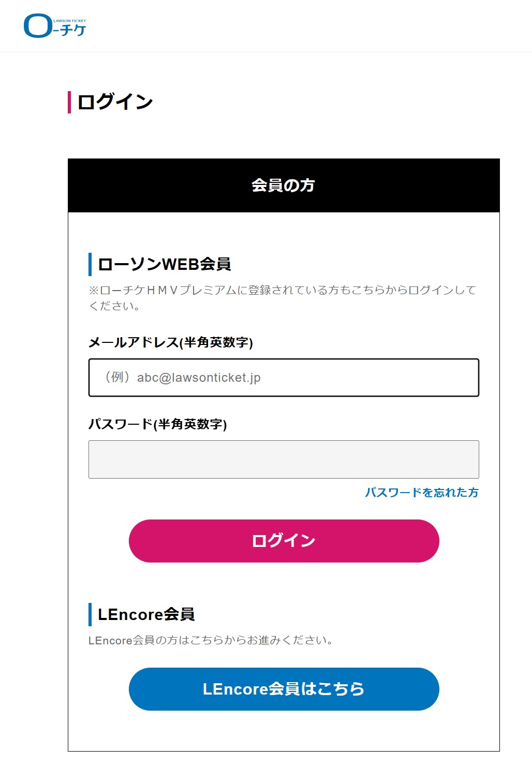Image resolution: width=532 pixels, height=764 pixels.
Task: Click the small LAWSON TICKET text in logo
Action: pos(70,21)
